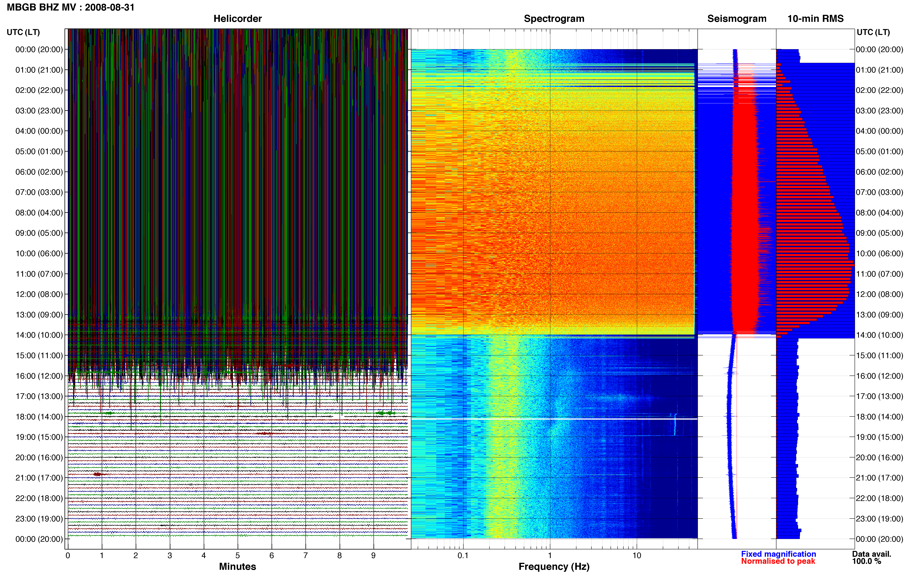
Task: Click left time label '01:00 (21:00)'
Action: (x=39, y=70)
